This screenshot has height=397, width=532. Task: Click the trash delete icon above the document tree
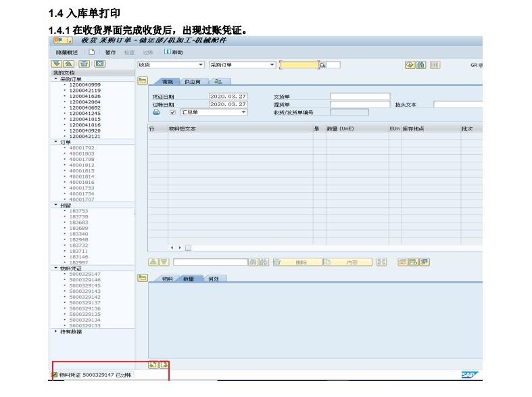85,64
